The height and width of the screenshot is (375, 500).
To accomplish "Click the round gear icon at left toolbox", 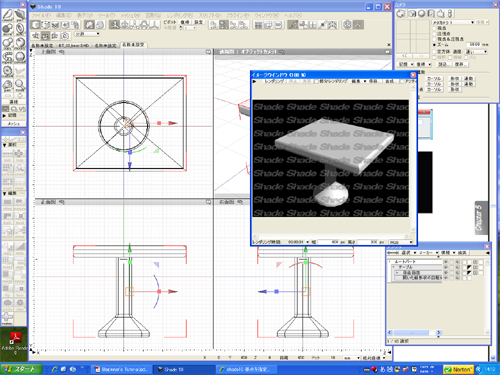I will pyautogui.click(x=8, y=70).
